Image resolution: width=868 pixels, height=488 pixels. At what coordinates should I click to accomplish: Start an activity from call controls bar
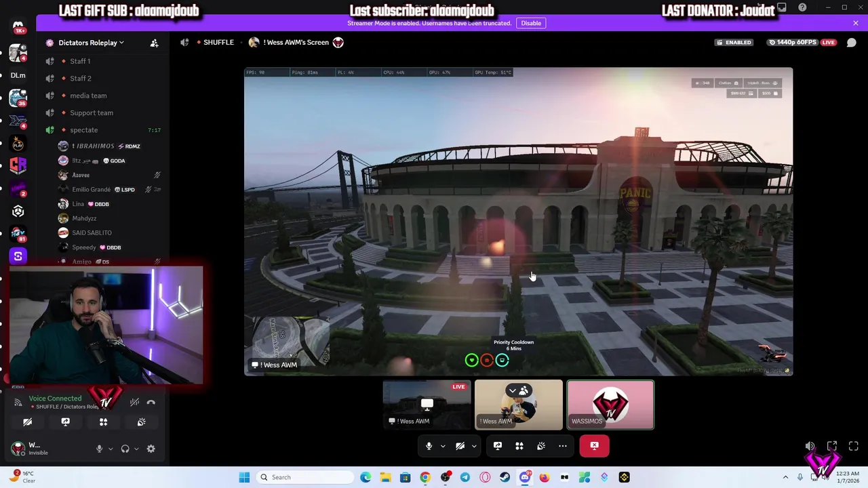[519, 446]
